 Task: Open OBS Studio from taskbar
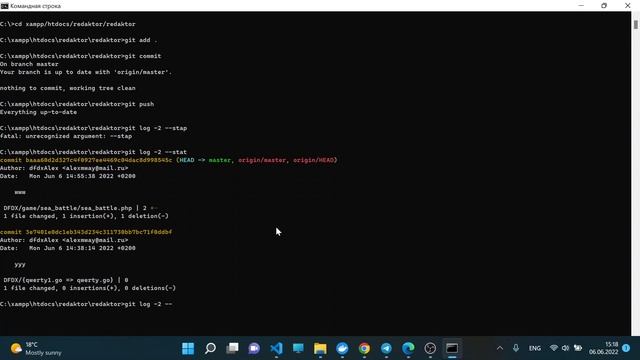pyautogui.click(x=430, y=348)
